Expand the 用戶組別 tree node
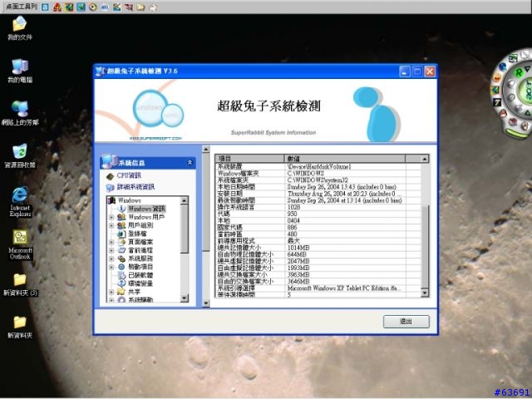The width and height of the screenshot is (532, 399). pos(111,225)
